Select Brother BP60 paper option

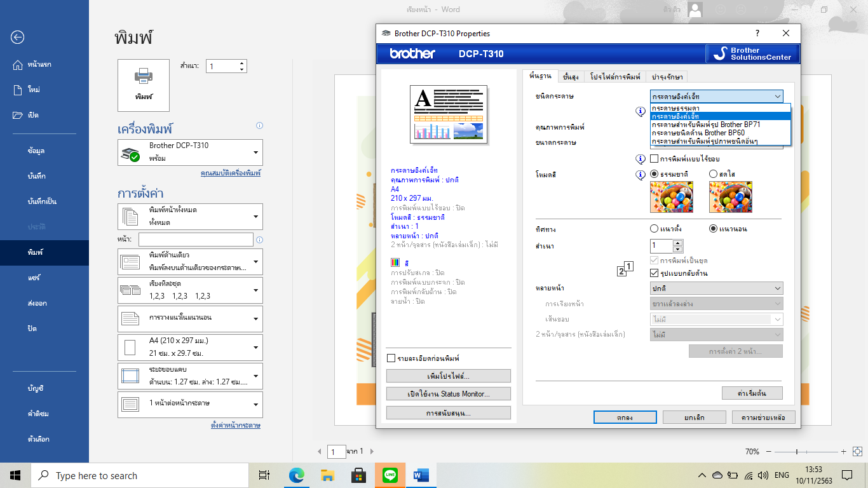[x=721, y=133]
